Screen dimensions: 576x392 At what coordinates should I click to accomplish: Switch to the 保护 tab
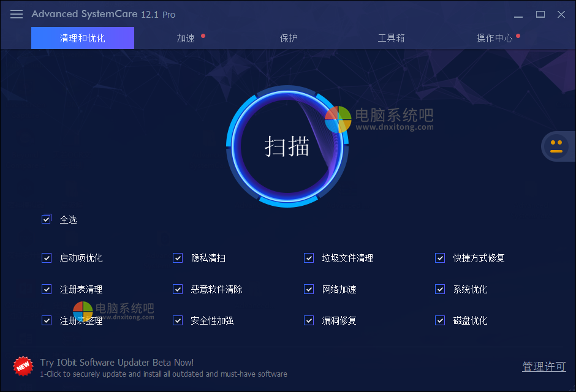pyautogui.click(x=289, y=38)
